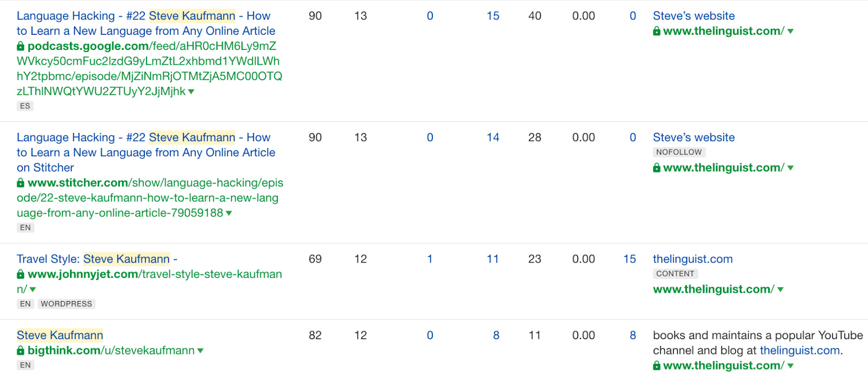Click the lock icon before thelinguist.com in the podcasts row

(656, 31)
